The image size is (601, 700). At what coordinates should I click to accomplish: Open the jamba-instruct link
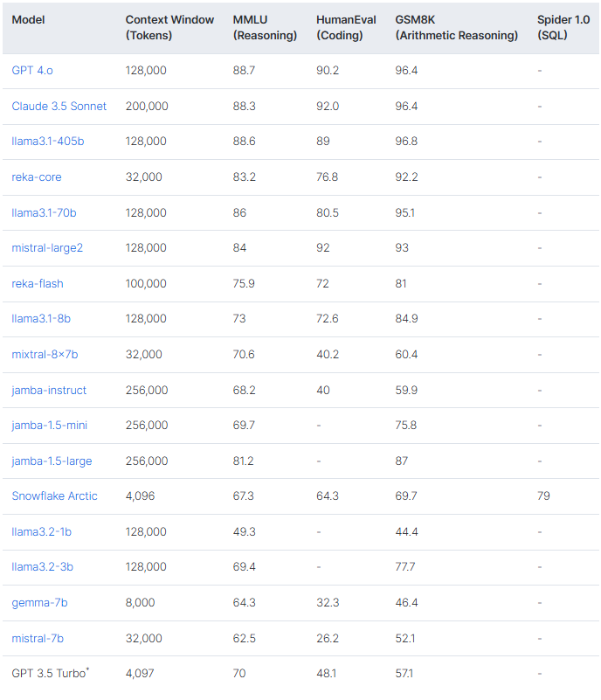pos(49,390)
